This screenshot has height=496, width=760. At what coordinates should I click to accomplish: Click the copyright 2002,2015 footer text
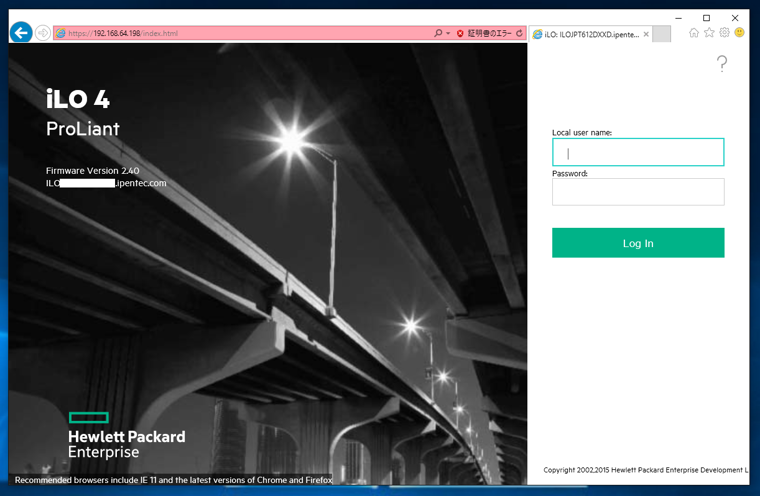pos(645,470)
